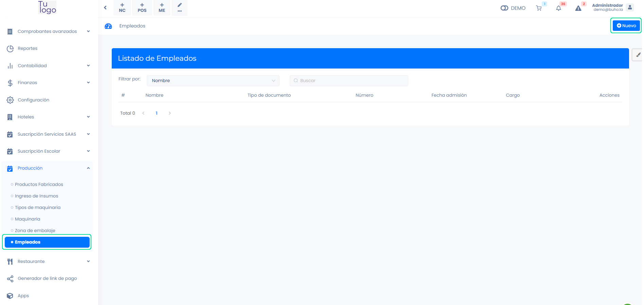Toggle the DEMO switch
The height and width of the screenshot is (305, 644).
coord(504,8)
